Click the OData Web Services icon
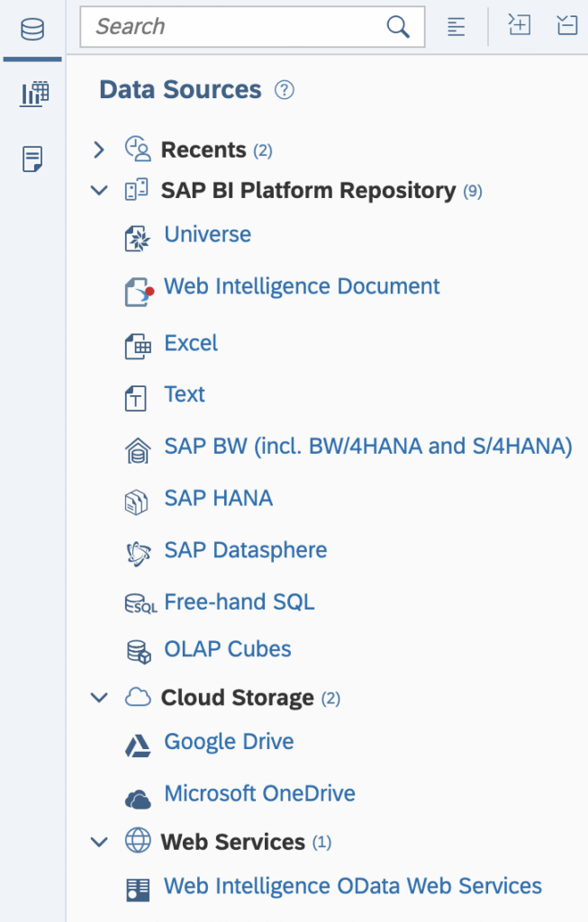This screenshot has width=588, height=922. point(138,890)
